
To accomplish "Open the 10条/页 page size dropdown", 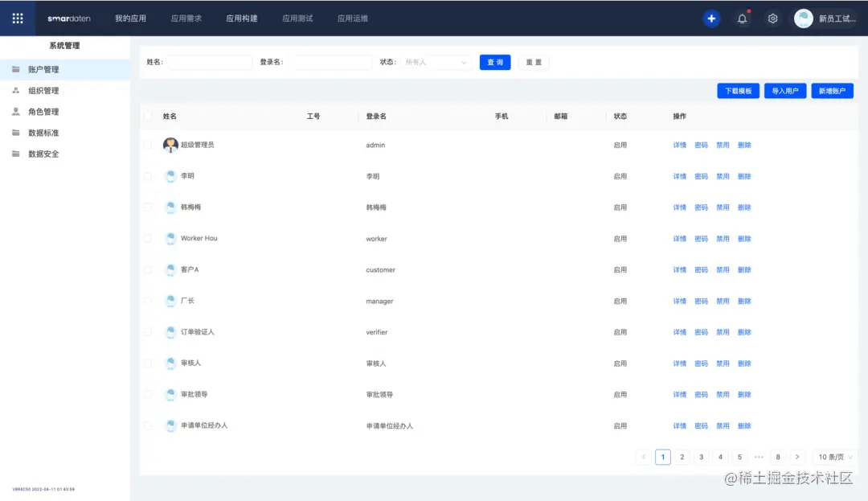I will coord(833,456).
